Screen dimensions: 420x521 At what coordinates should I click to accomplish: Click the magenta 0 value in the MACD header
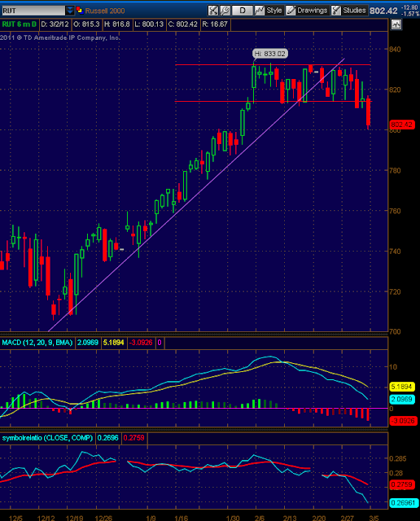pyautogui.click(x=160, y=343)
